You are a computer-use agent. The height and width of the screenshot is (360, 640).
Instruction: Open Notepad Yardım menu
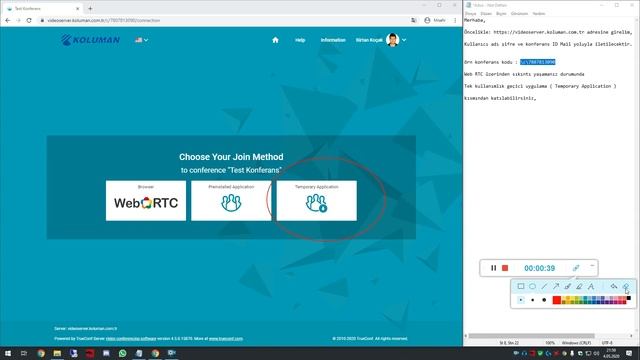coord(539,13)
